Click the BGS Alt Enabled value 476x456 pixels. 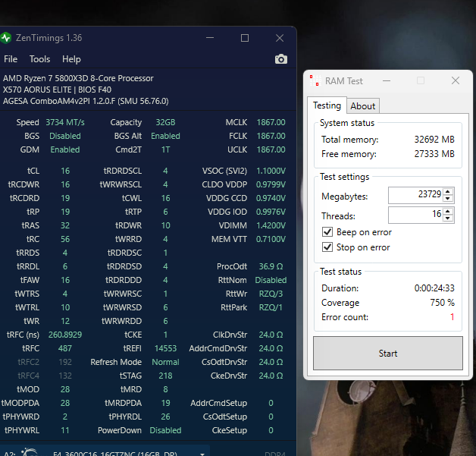[165, 136]
